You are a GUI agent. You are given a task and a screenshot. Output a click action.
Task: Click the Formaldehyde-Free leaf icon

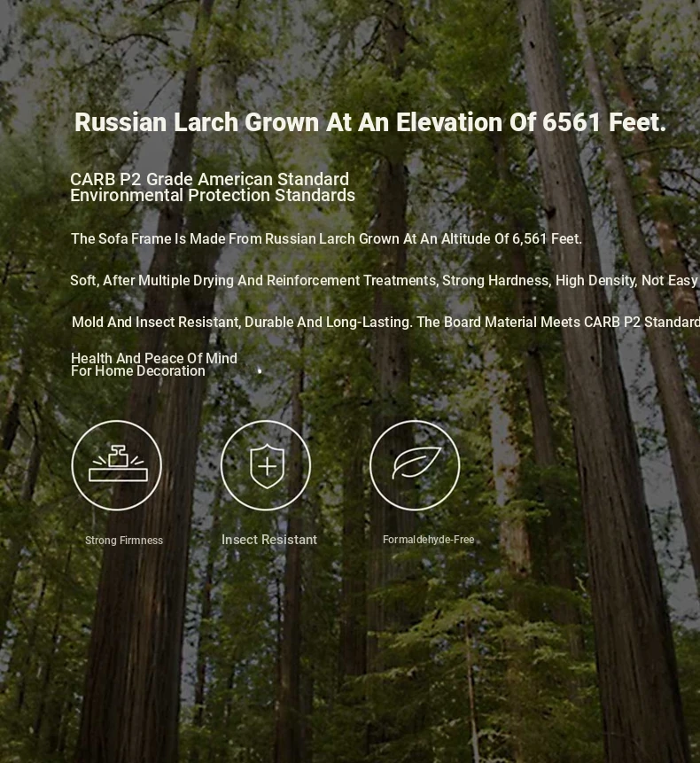[x=415, y=465]
